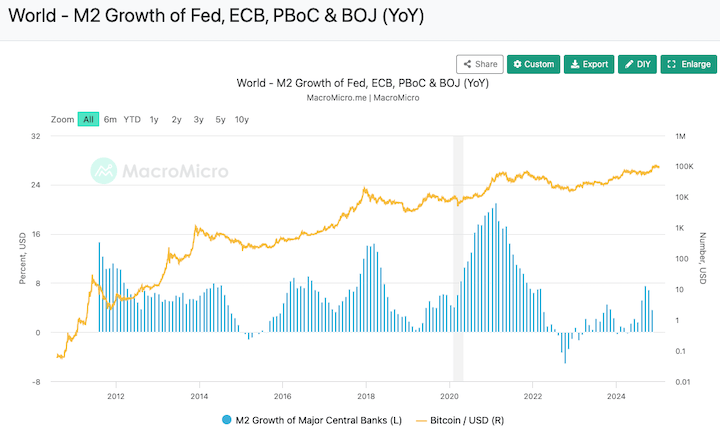Click the Export download button

[x=588, y=64]
